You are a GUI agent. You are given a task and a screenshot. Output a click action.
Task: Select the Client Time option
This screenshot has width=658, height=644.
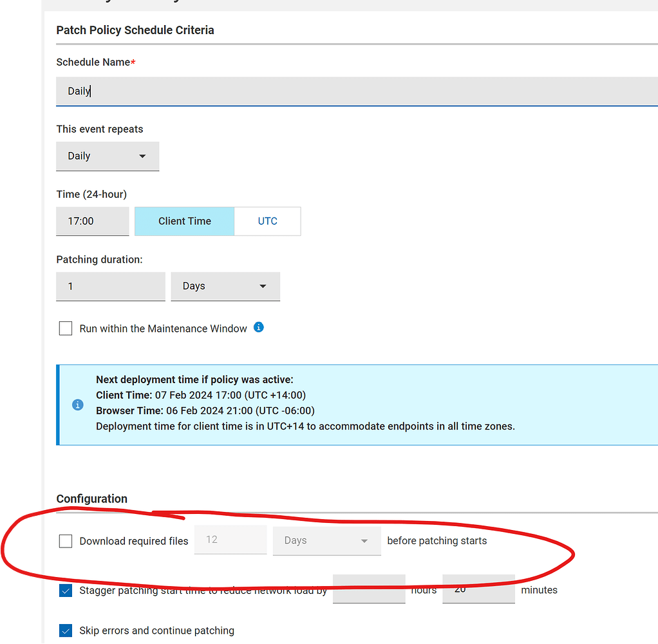pyautogui.click(x=184, y=222)
